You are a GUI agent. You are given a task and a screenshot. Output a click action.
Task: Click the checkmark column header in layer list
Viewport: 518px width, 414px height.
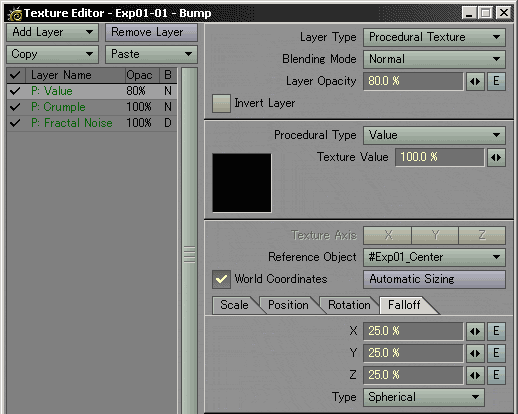(x=15, y=75)
